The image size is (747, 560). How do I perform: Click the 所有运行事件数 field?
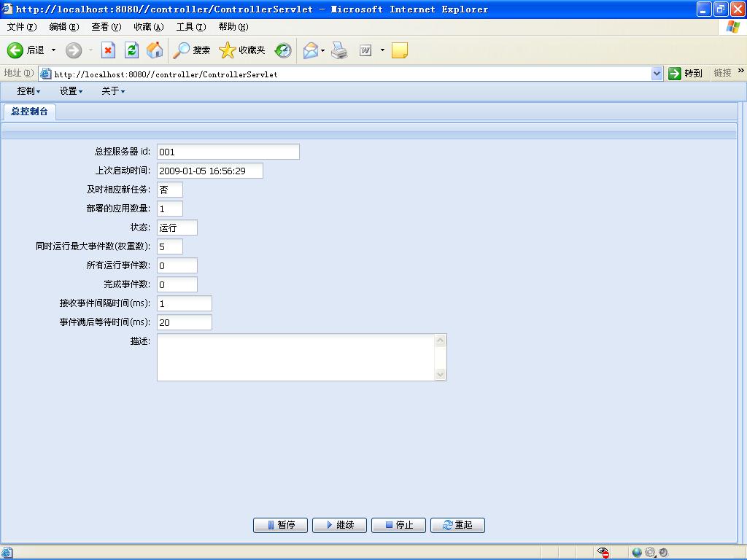click(x=177, y=265)
